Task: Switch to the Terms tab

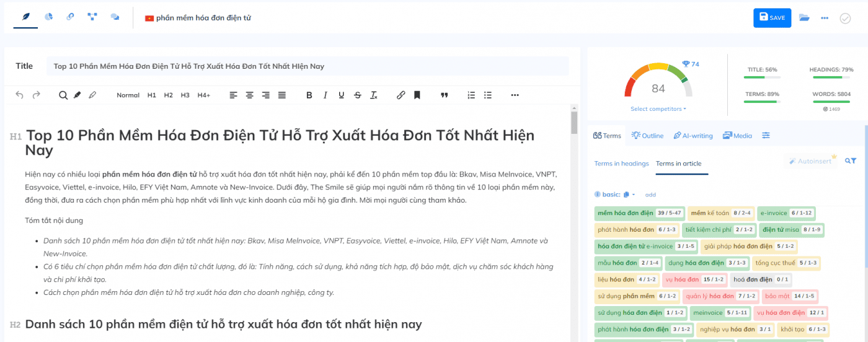Action: pos(607,136)
